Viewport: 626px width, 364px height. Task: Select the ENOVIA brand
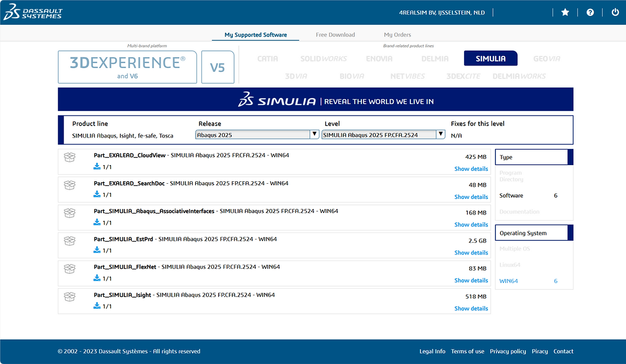(x=379, y=59)
